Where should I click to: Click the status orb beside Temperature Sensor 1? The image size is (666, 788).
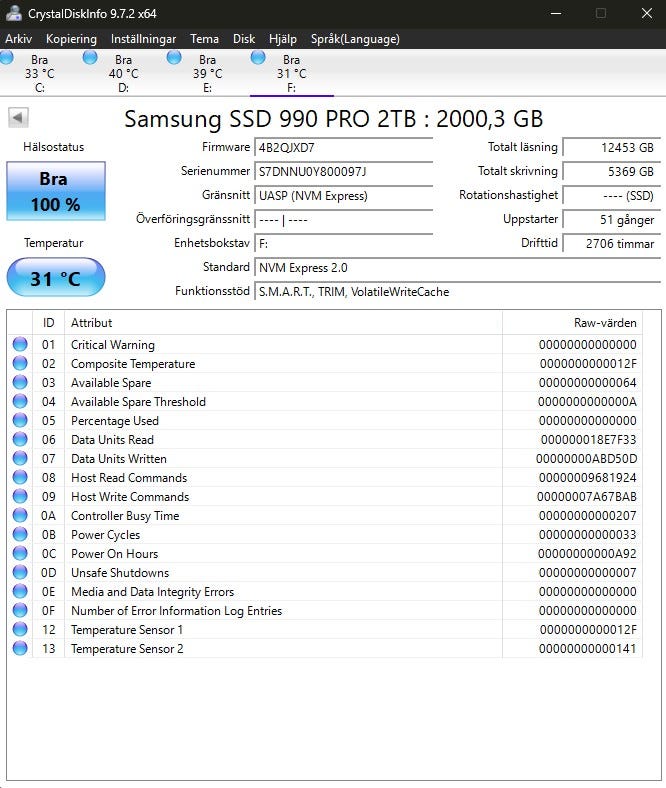(20, 629)
